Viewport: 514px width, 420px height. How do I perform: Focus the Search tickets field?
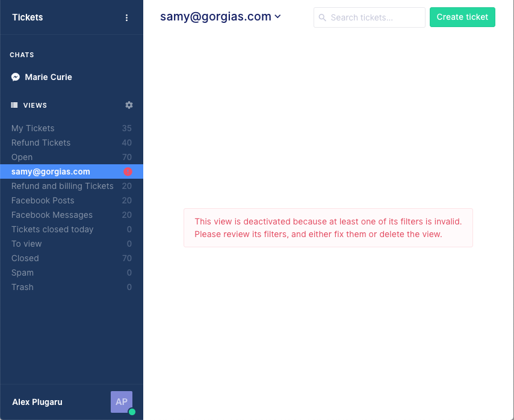370,17
